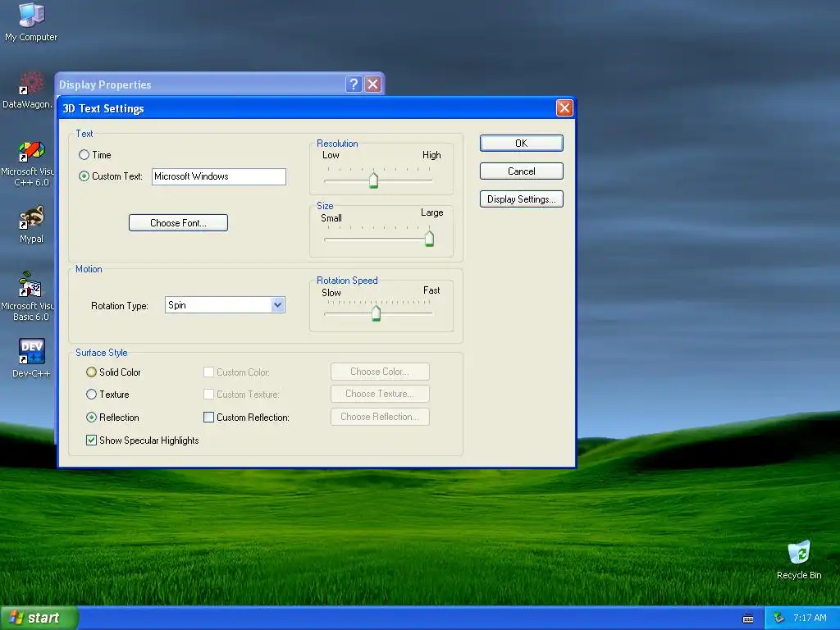Image resolution: width=840 pixels, height=630 pixels.
Task: Confirm settings with the OK button
Action: click(x=521, y=143)
